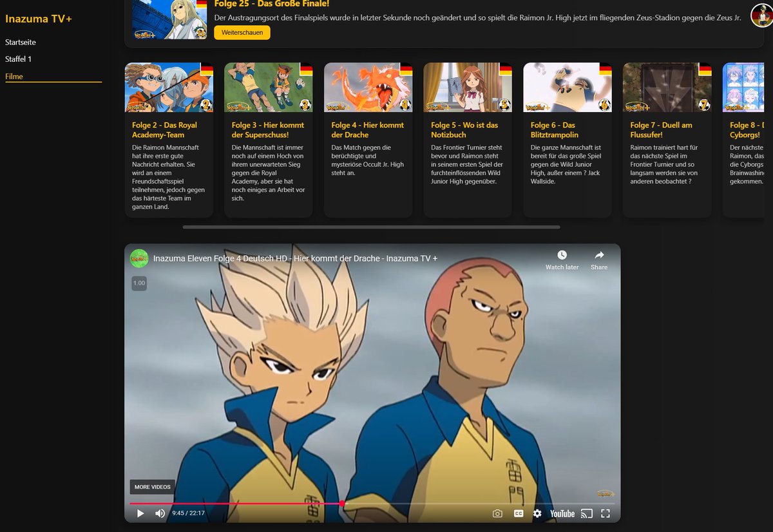The height and width of the screenshot is (532, 773).
Task: Click the Folge 6 description text
Action: [x=566, y=164]
